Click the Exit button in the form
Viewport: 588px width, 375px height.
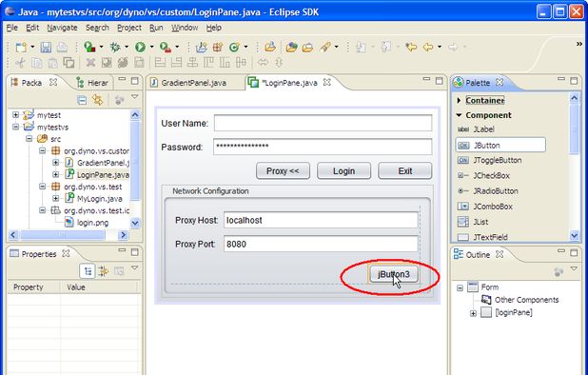pyautogui.click(x=405, y=171)
